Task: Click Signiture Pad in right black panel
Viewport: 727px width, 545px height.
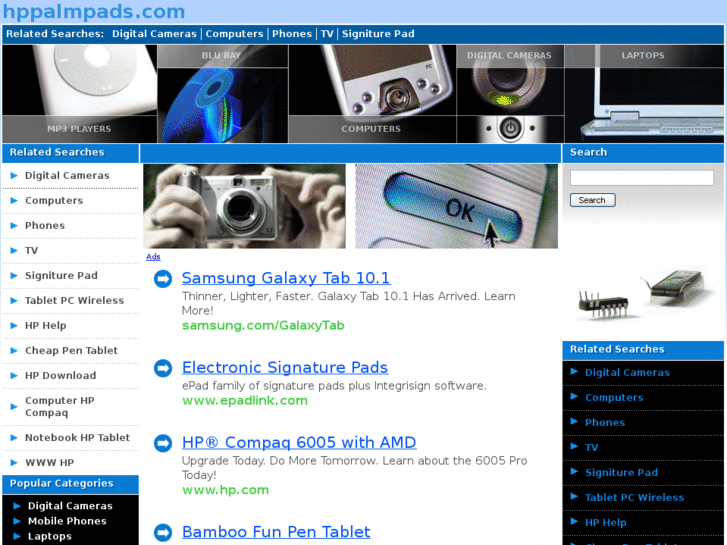Action: click(621, 473)
